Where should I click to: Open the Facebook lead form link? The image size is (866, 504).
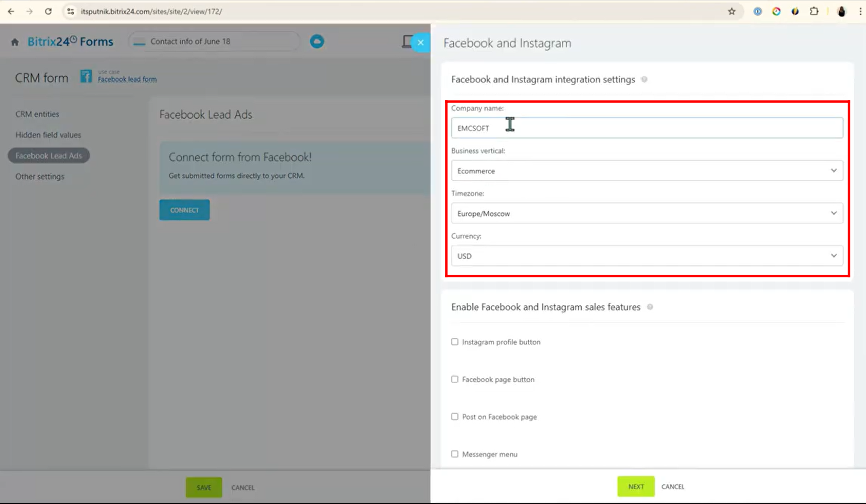(x=127, y=79)
